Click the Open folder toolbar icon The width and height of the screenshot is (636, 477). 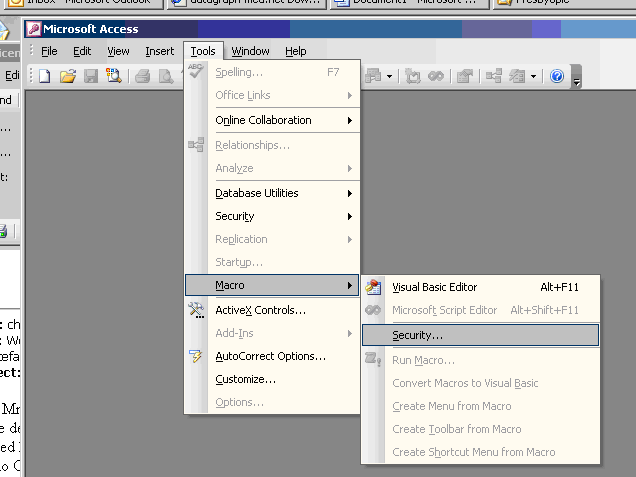point(68,76)
